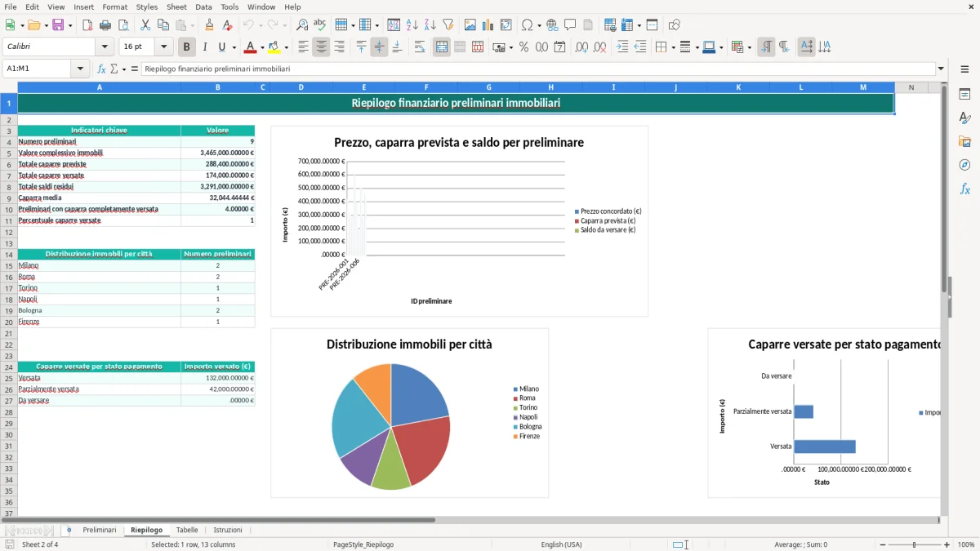
Task: Click Sort Ascending icon
Action: 412,25
